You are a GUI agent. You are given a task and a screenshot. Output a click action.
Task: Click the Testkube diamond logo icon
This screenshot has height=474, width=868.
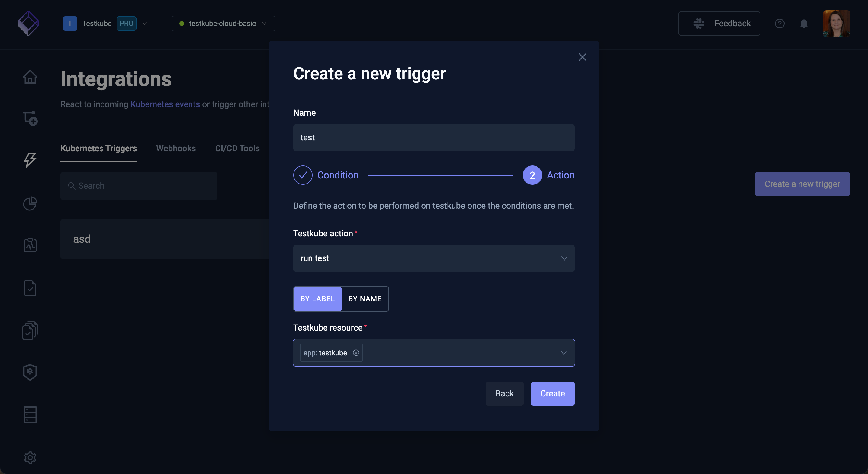[x=28, y=23]
